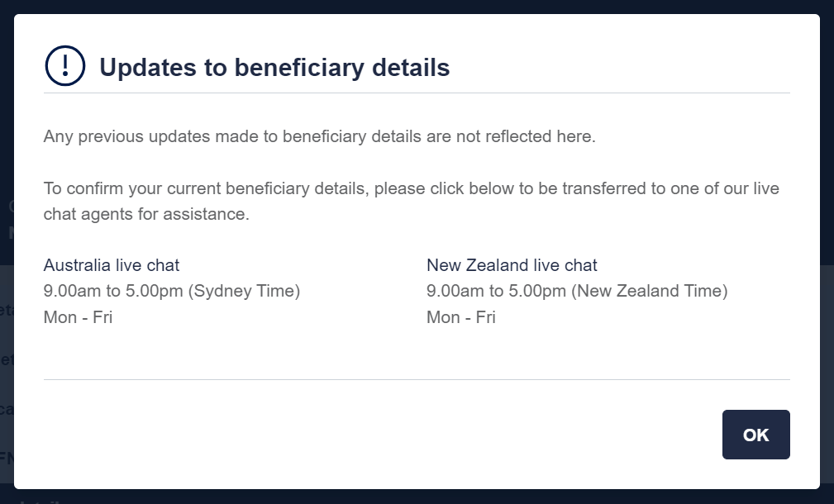Viewport: 834px width, 504px height.
Task: Dismiss the dialog with the OK button
Action: [x=755, y=435]
